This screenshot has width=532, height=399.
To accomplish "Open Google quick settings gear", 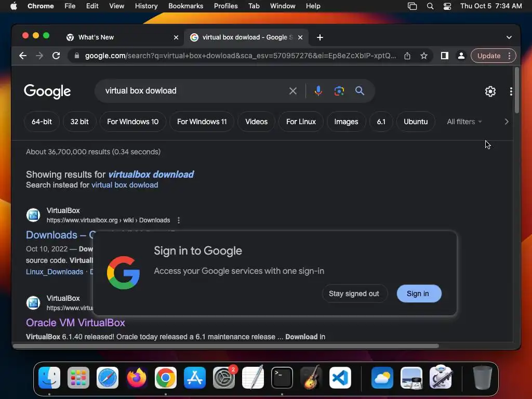I will point(490,91).
